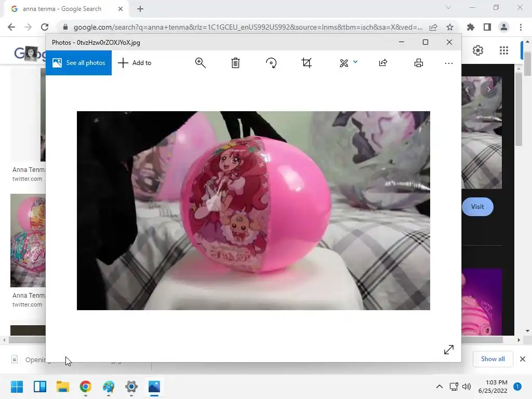The width and height of the screenshot is (532, 399).
Task: Close the anna tenma tab
Action: tap(121, 9)
